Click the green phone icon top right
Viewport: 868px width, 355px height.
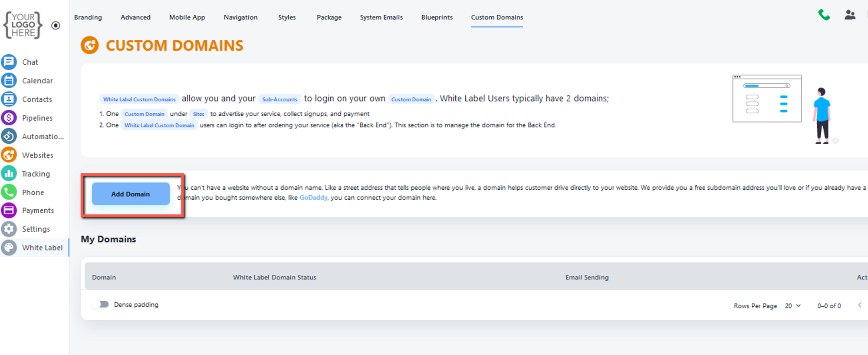(x=824, y=15)
